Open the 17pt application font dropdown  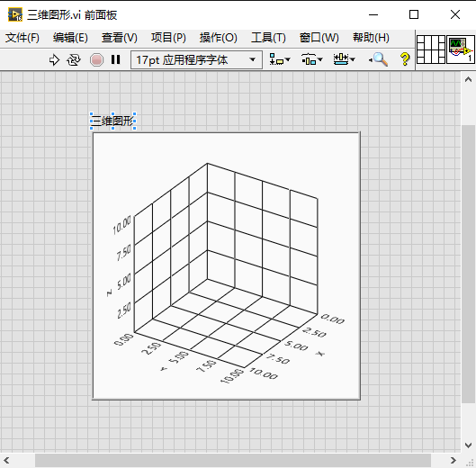coord(196,59)
